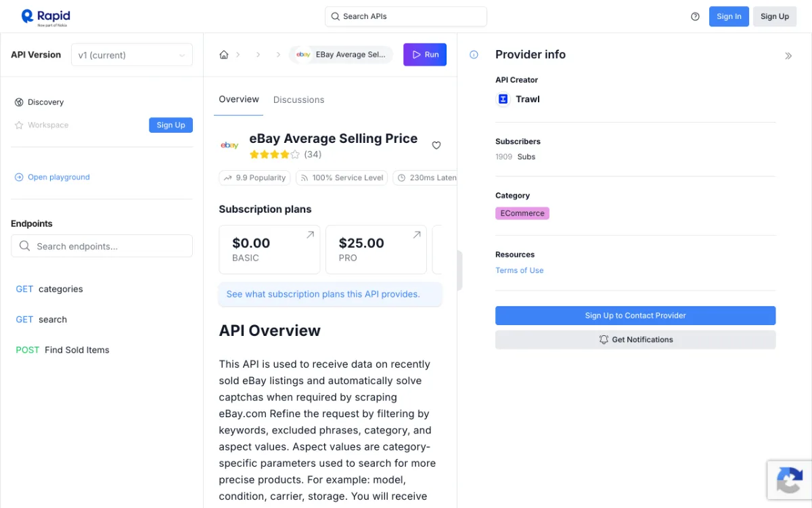This screenshot has width=812, height=508.
Task: Click eBay Average Selling breadcrumb chip
Action: point(341,55)
